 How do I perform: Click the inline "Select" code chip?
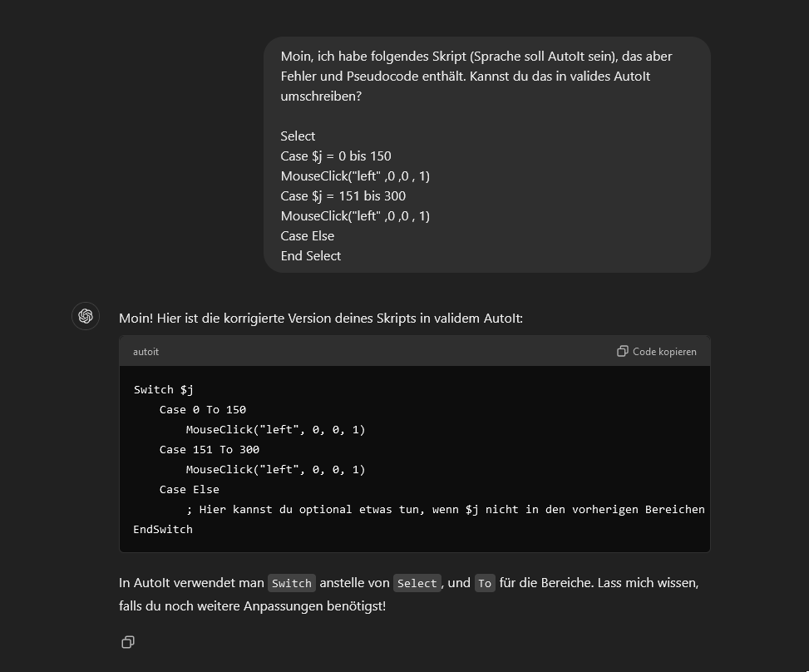pyautogui.click(x=417, y=583)
